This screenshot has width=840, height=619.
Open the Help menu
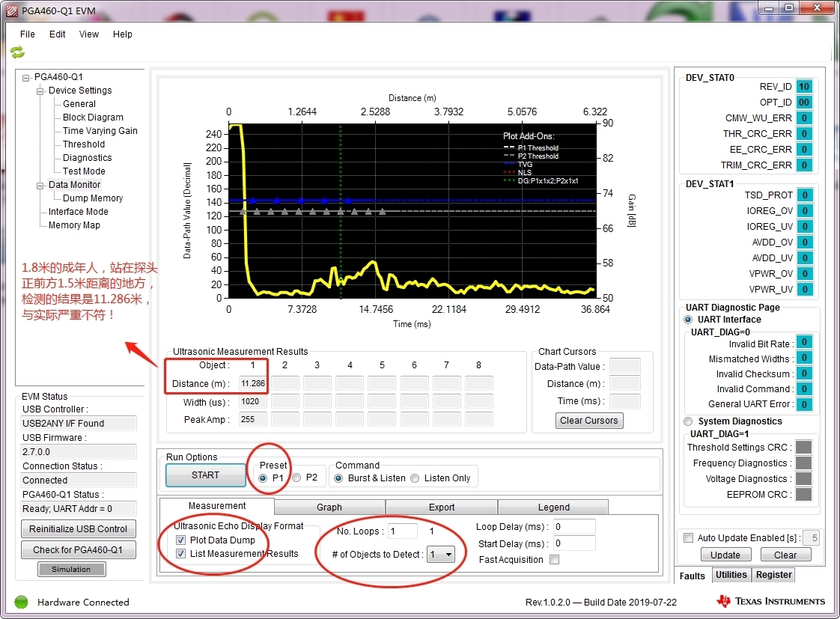coord(123,34)
